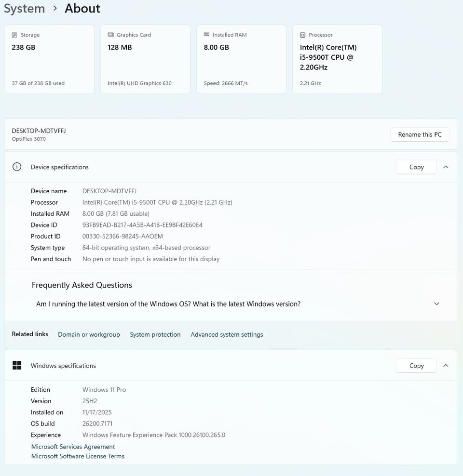463x476 pixels.
Task: Click the Windows logo icon
Action: pos(17,366)
